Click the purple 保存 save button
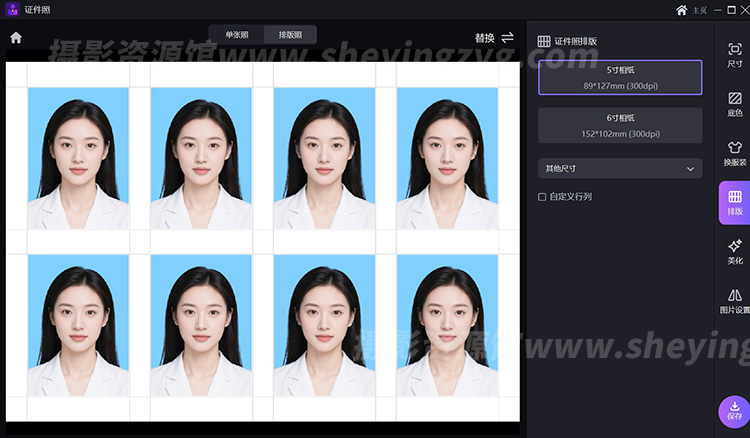 pyautogui.click(x=734, y=411)
